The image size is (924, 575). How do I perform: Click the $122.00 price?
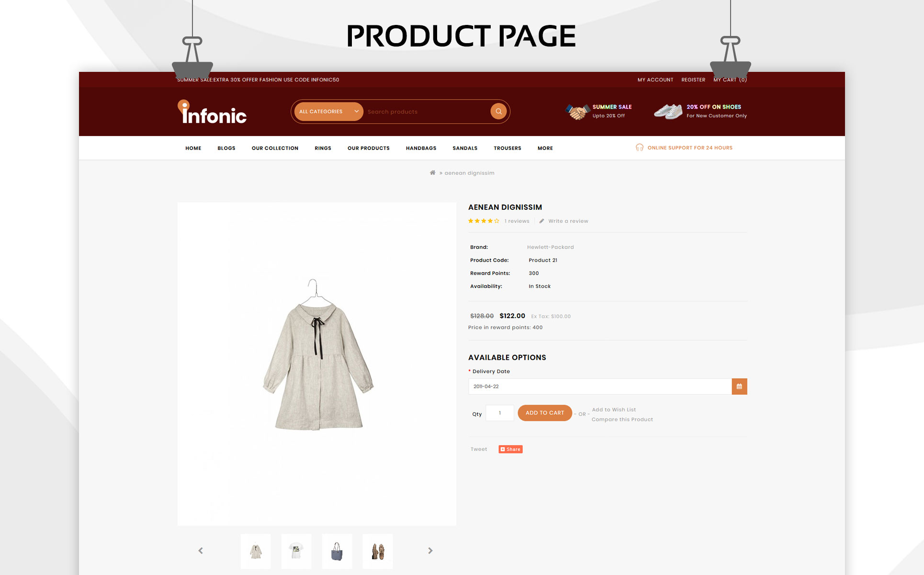512,316
